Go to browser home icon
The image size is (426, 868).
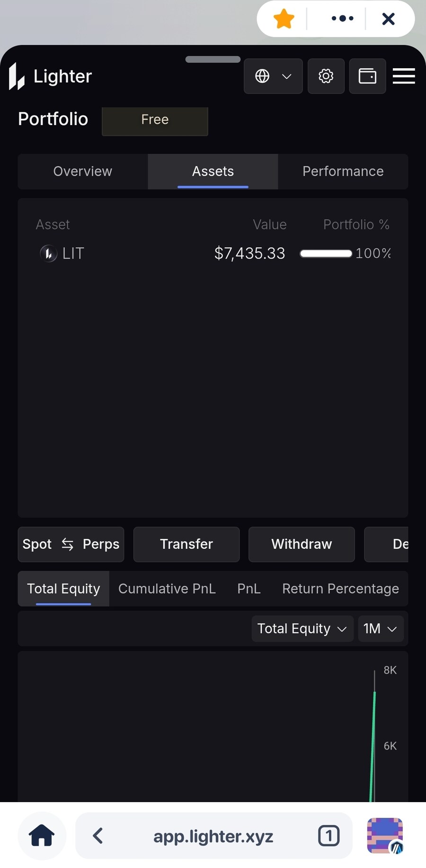(x=42, y=836)
